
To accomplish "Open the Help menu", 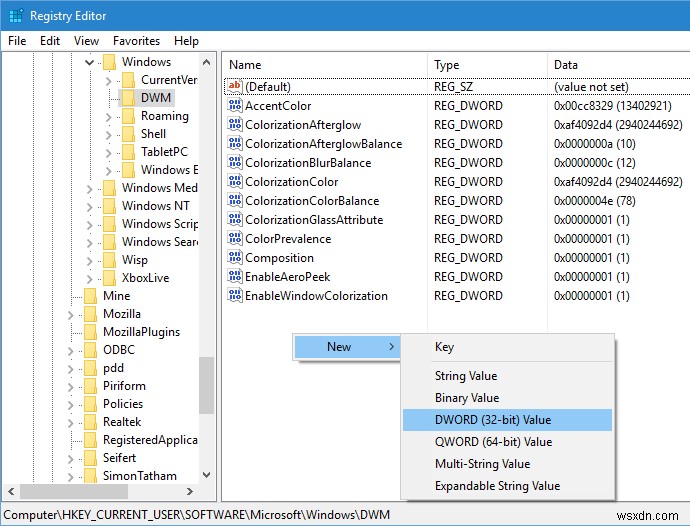I will coord(186,41).
